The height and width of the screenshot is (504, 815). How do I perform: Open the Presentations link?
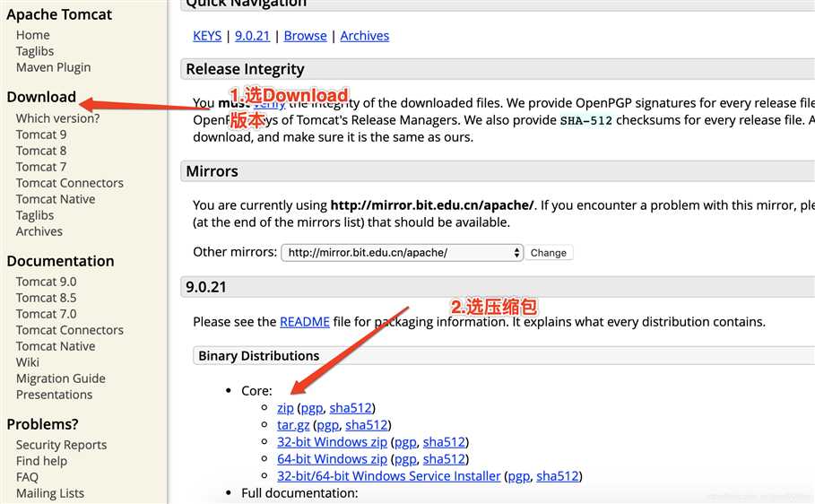click(x=54, y=395)
